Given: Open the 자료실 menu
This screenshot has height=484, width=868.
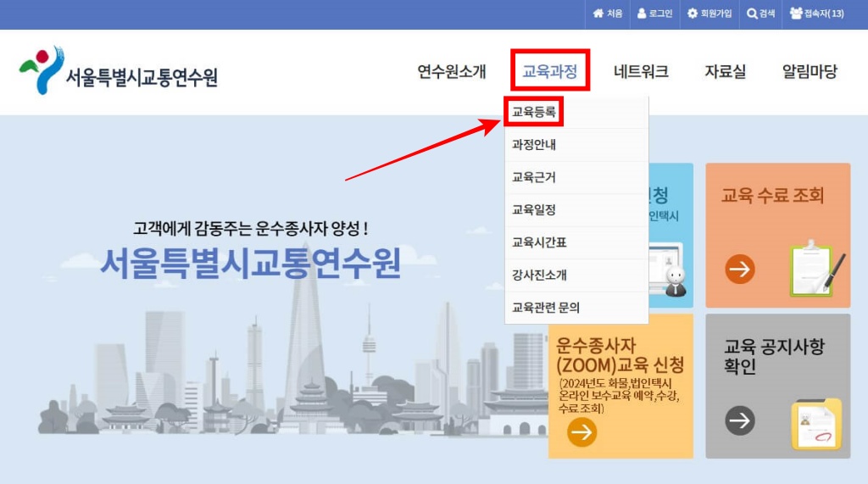Looking at the screenshot, I should 726,71.
